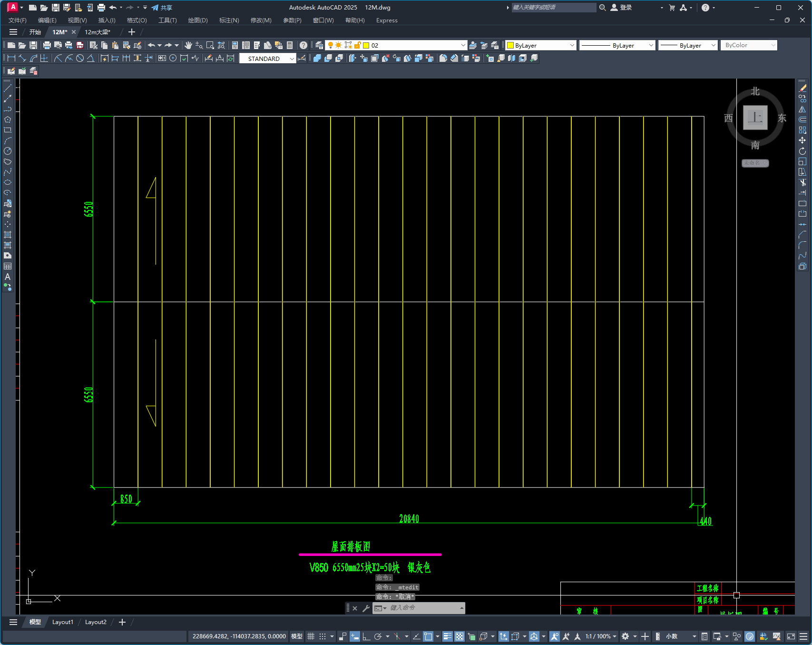Toggle Ortho mode in status bar
The image size is (812, 645).
pyautogui.click(x=366, y=636)
